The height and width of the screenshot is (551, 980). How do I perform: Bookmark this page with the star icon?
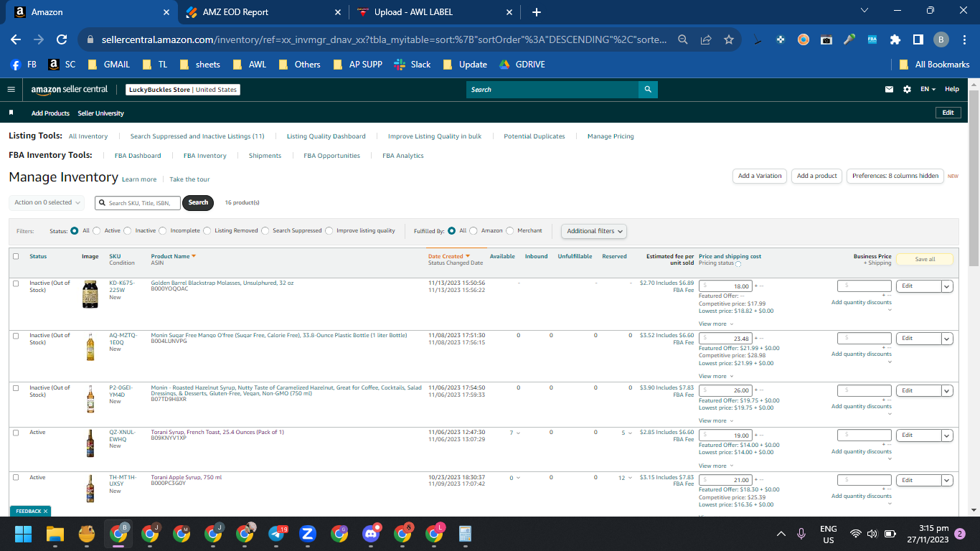point(729,40)
